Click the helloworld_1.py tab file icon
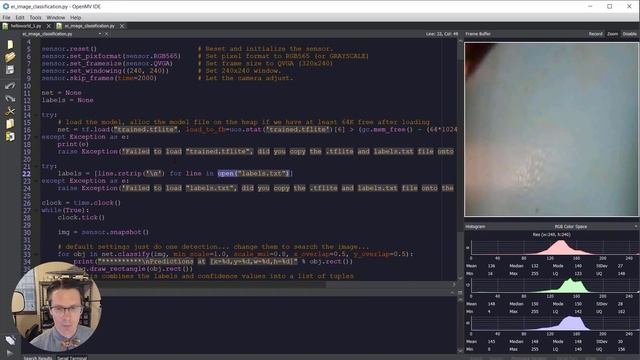This screenshot has width=640, height=360. click(5, 26)
